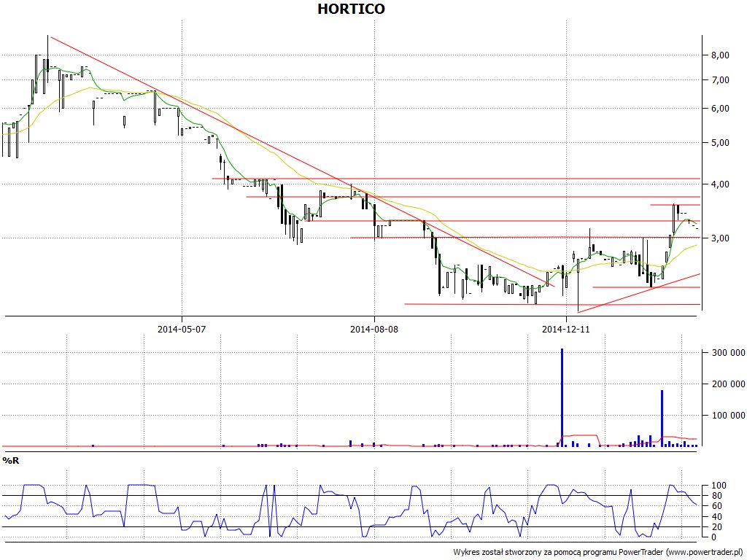
Task: Click the 7,00 price axis label
Action: coord(720,80)
